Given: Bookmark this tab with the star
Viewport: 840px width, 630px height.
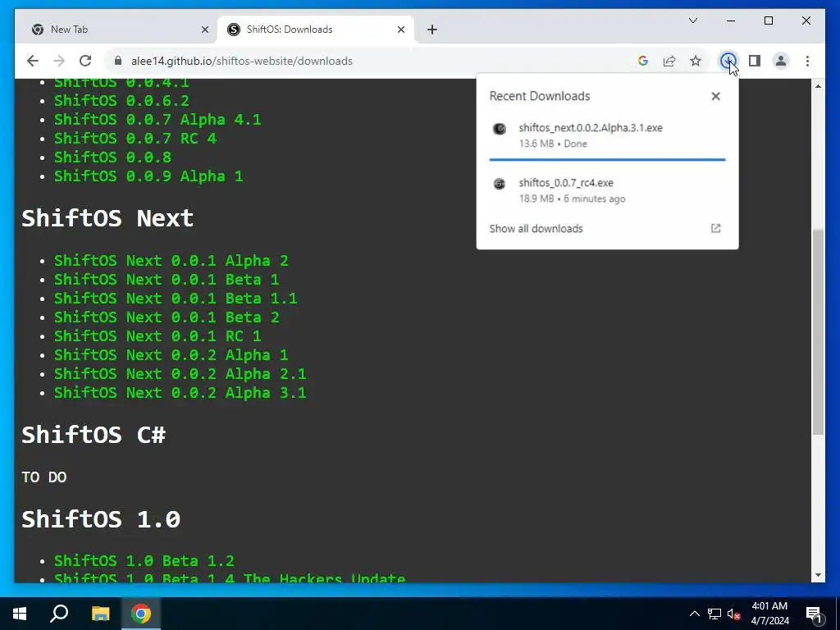Looking at the screenshot, I should [x=696, y=61].
